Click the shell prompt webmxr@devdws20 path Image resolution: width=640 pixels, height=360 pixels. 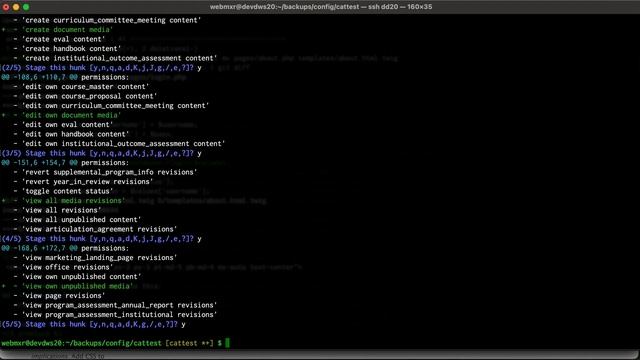pyautogui.click(x=81, y=343)
